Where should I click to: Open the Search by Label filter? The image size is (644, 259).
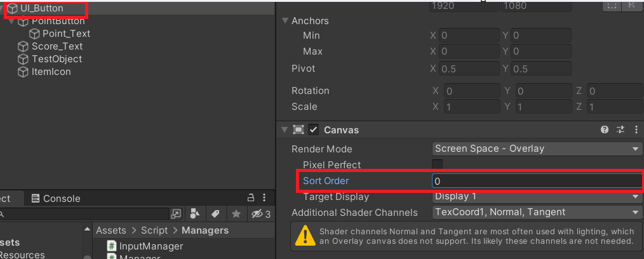[x=215, y=214]
